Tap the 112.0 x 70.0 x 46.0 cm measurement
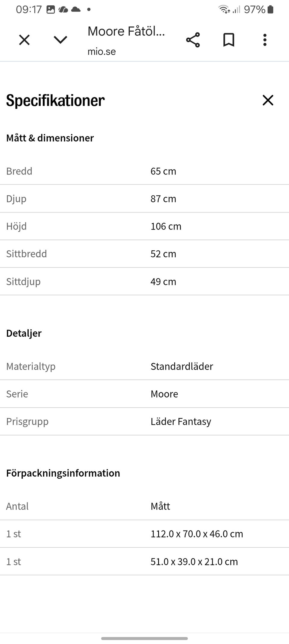The height and width of the screenshot is (644, 289). pyautogui.click(x=197, y=534)
